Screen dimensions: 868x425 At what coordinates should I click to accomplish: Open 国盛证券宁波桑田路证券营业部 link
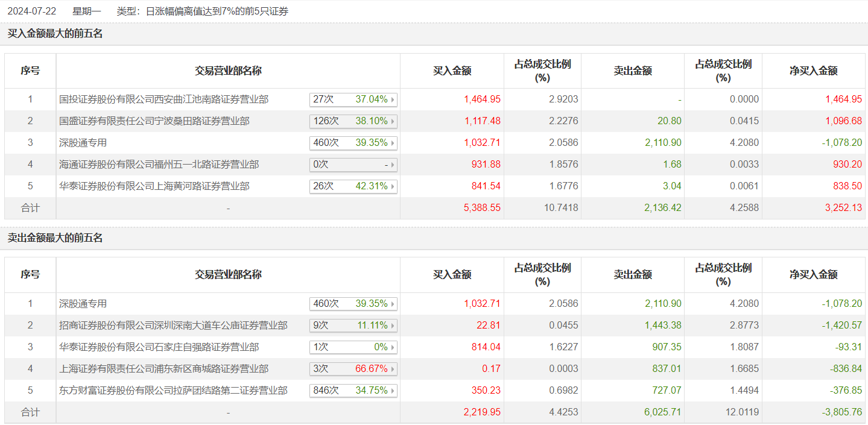click(154, 121)
